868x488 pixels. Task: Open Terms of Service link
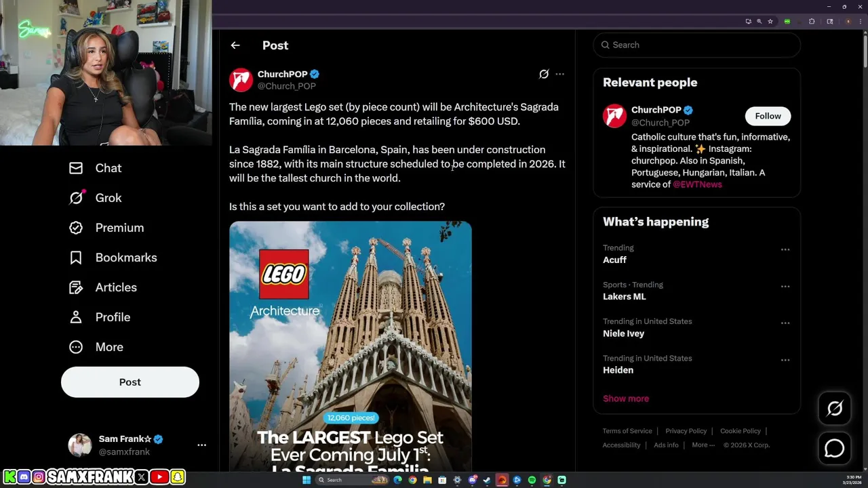tap(627, 431)
